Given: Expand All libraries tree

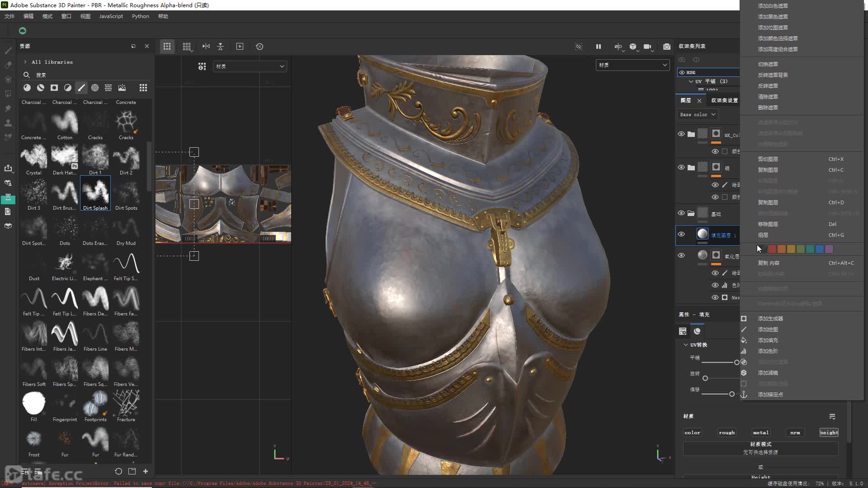Looking at the screenshot, I should coord(25,62).
